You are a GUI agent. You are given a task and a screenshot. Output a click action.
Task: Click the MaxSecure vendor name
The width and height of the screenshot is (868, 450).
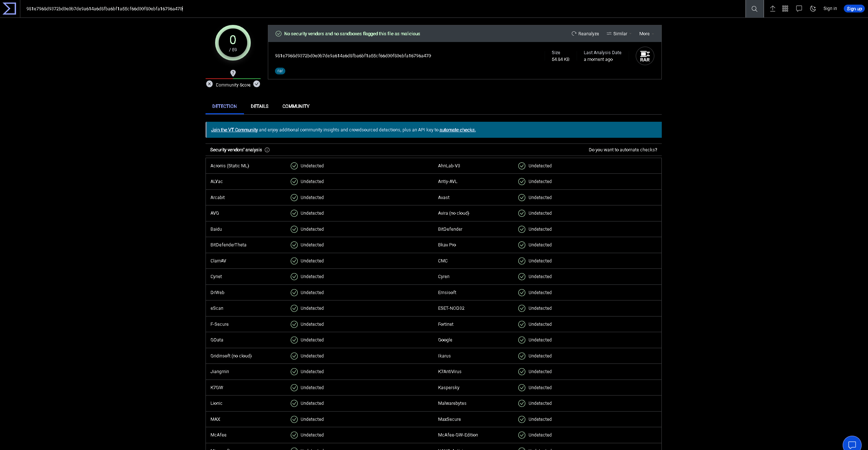pyautogui.click(x=449, y=419)
